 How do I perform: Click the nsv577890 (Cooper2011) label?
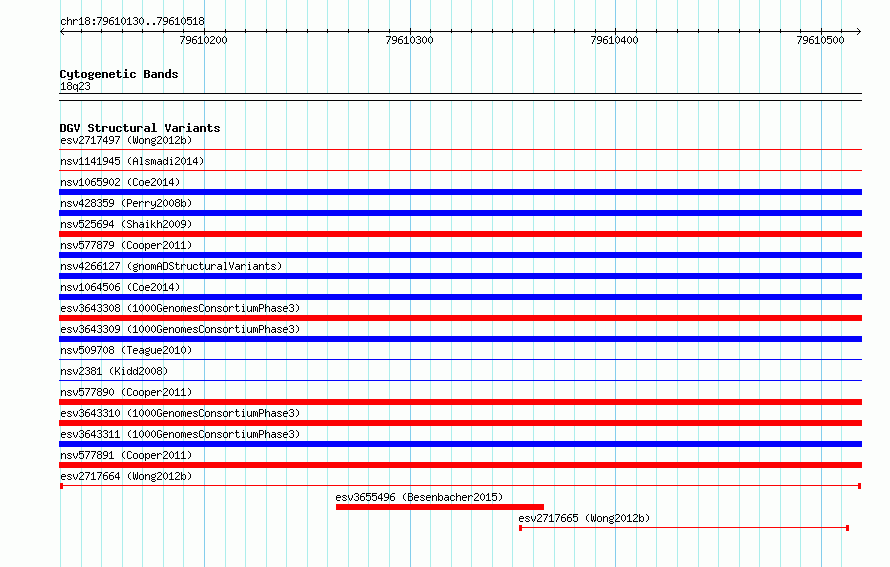(126, 392)
